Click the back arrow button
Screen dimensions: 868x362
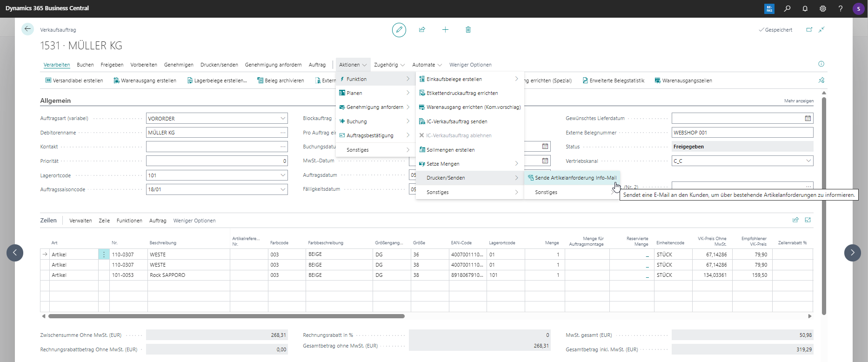click(x=27, y=29)
